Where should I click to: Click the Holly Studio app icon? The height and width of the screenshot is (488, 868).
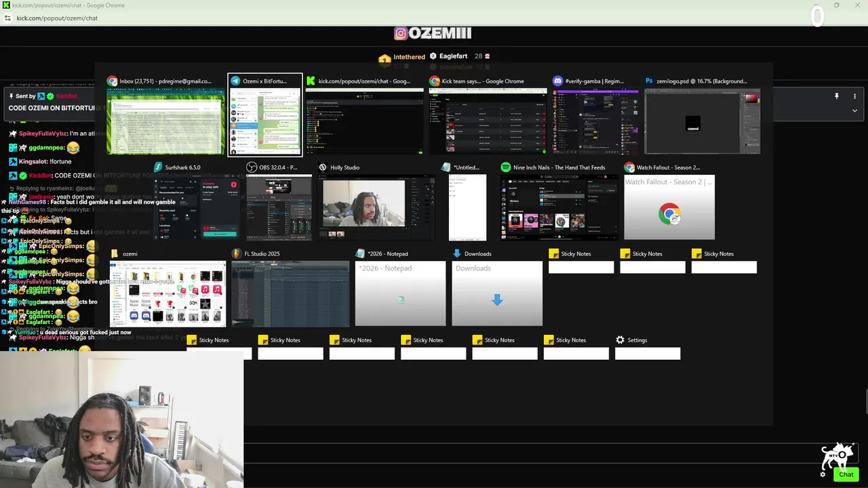pos(323,167)
